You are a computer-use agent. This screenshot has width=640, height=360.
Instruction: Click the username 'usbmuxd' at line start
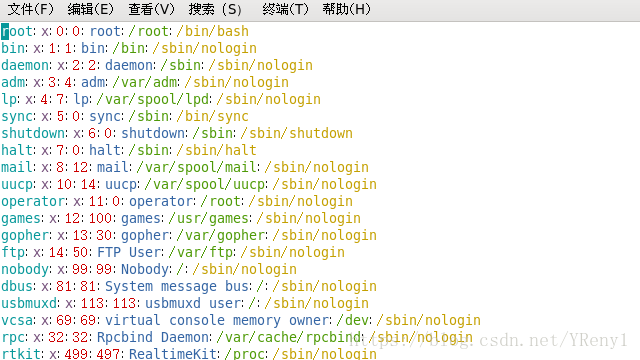click(29, 303)
